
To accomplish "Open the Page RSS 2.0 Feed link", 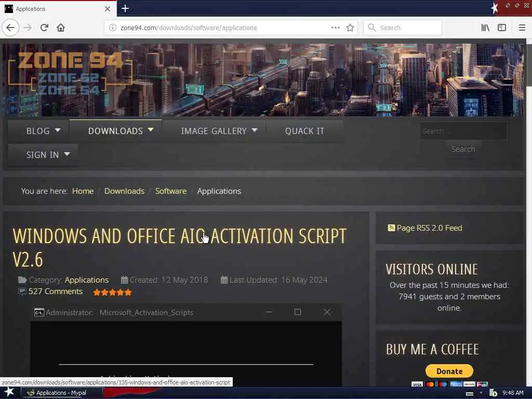I will click(x=429, y=228).
